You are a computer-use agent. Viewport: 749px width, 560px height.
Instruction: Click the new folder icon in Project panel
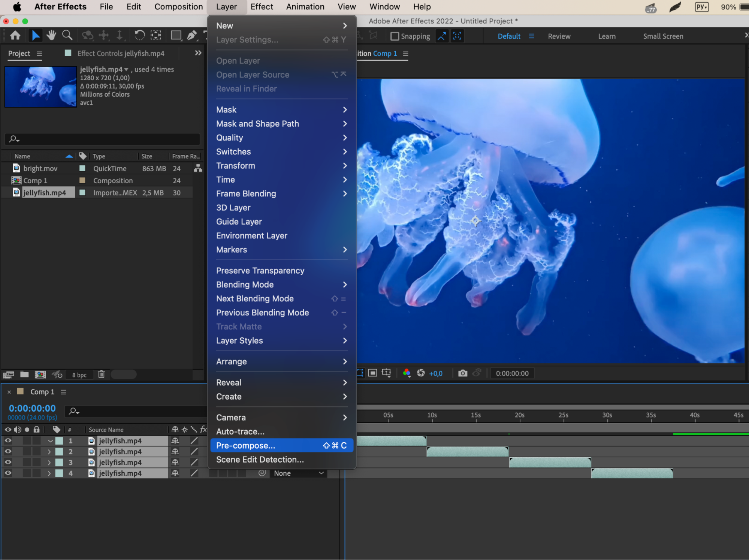tap(24, 374)
